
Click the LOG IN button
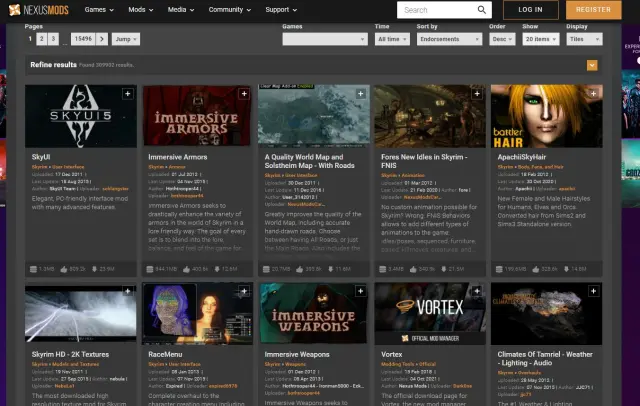pyautogui.click(x=531, y=10)
